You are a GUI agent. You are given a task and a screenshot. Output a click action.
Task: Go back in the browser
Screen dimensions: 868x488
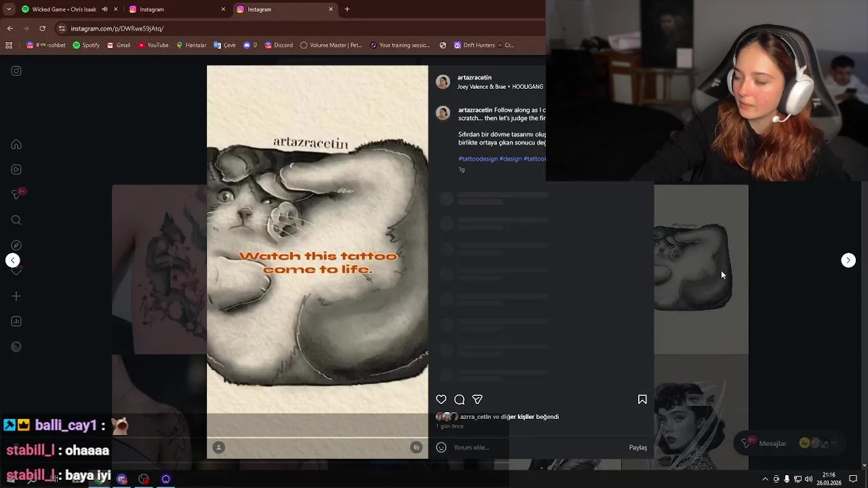click(9, 28)
